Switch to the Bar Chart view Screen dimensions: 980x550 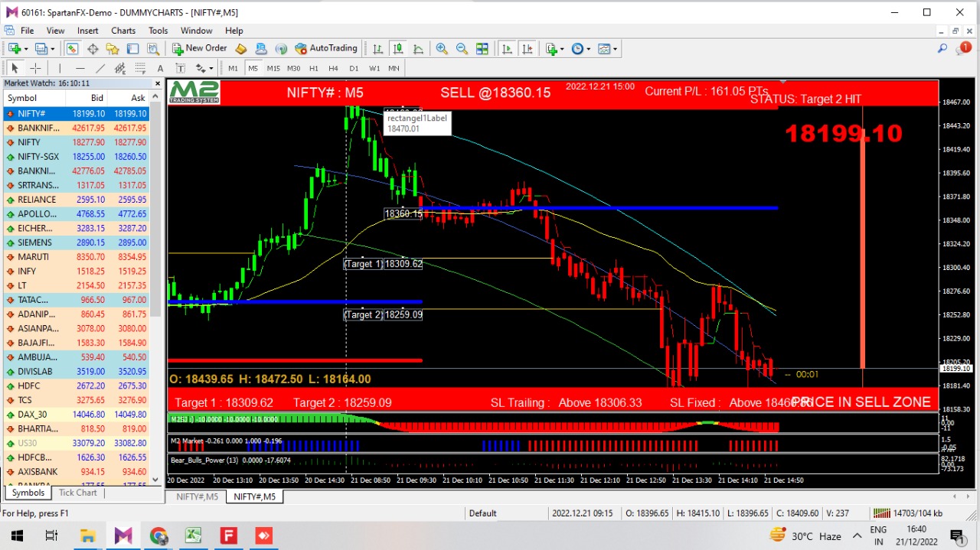pos(377,48)
